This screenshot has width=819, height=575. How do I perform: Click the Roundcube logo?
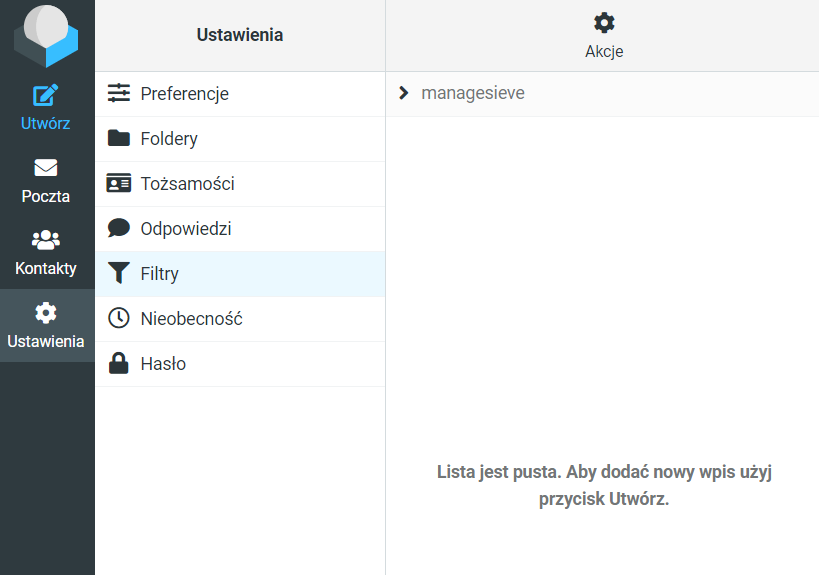(x=46, y=36)
